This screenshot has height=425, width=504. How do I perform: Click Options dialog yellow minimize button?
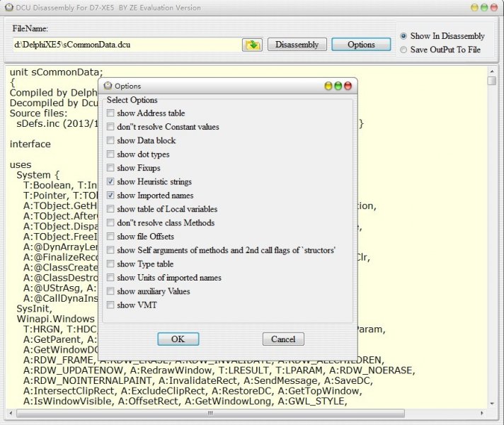tap(328, 86)
